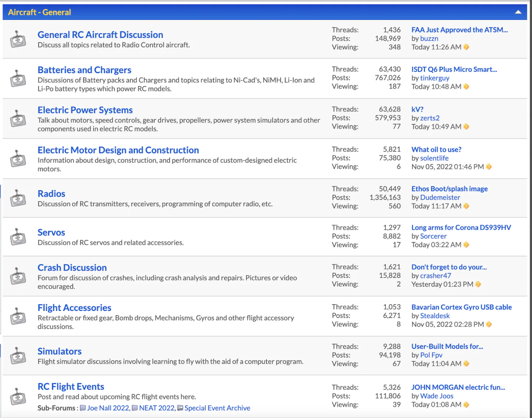View user profile Stealdesk
Image resolution: width=532 pixels, height=418 pixels.
pyautogui.click(x=435, y=316)
